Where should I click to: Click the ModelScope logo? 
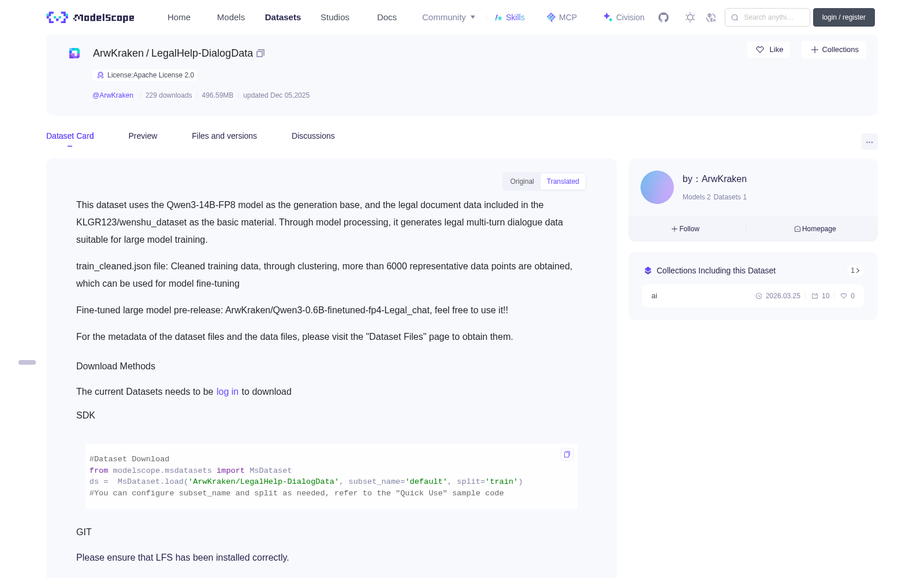click(x=91, y=17)
